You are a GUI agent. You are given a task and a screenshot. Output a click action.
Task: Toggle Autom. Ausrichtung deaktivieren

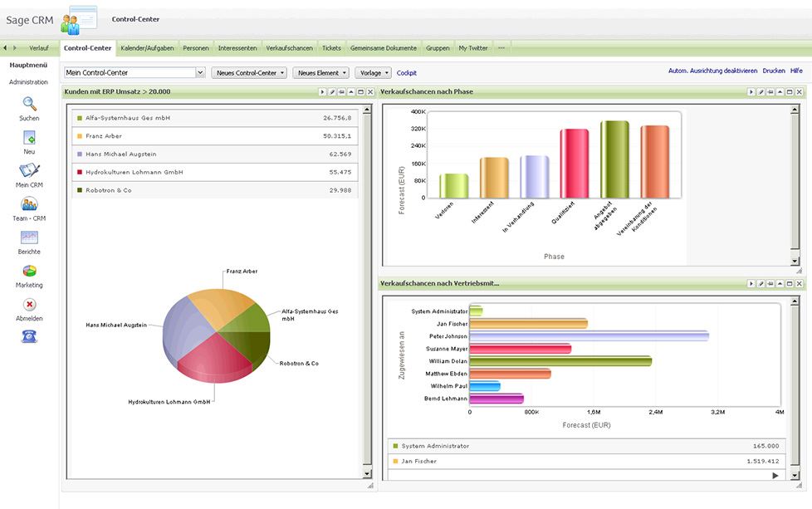(x=712, y=71)
